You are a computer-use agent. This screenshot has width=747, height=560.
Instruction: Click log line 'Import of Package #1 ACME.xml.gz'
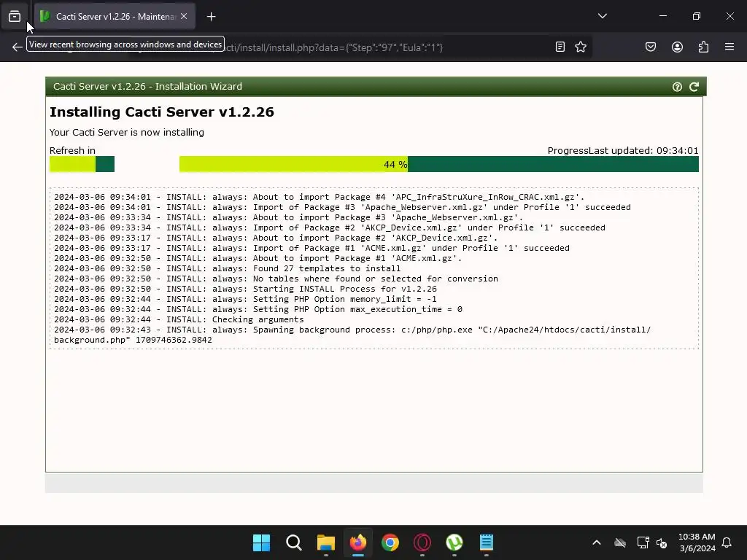(311, 248)
